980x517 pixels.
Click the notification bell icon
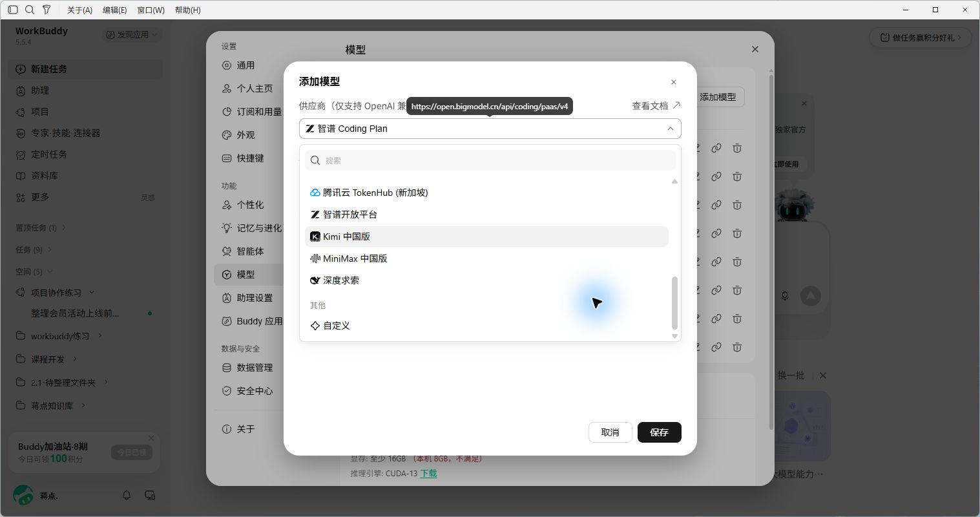pos(127,495)
